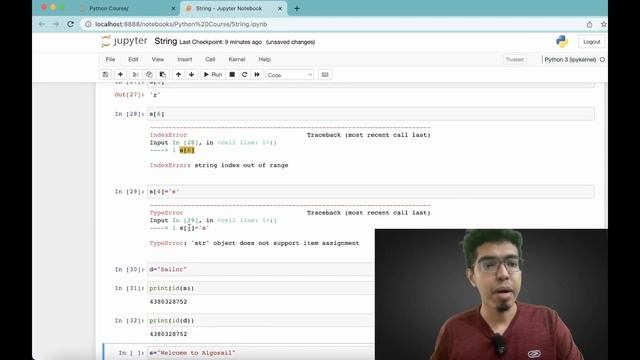Open the Kernel menu

(237, 59)
